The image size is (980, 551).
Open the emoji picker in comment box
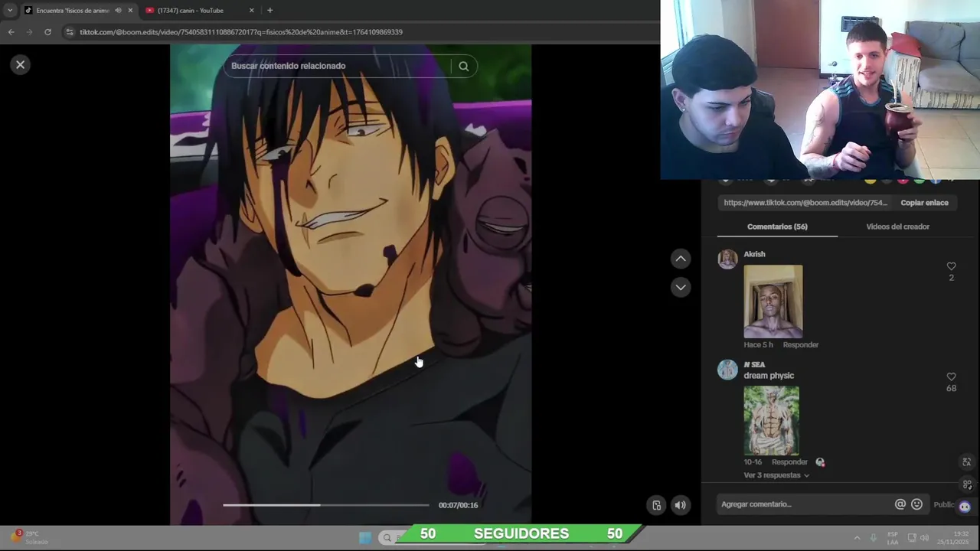click(x=916, y=504)
